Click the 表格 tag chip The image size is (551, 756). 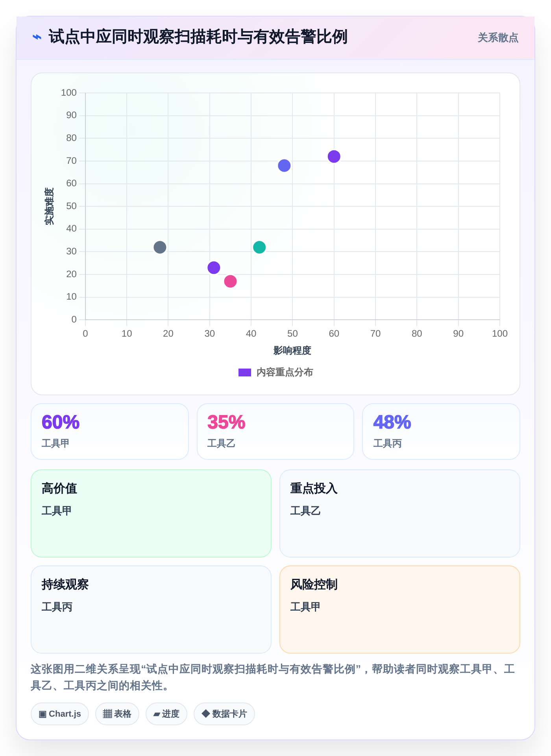[117, 714]
